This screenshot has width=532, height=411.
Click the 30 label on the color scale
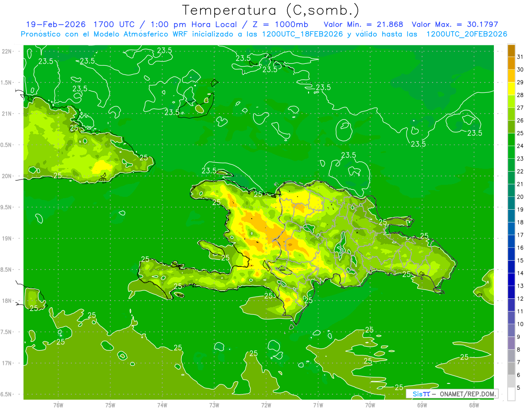(x=520, y=70)
